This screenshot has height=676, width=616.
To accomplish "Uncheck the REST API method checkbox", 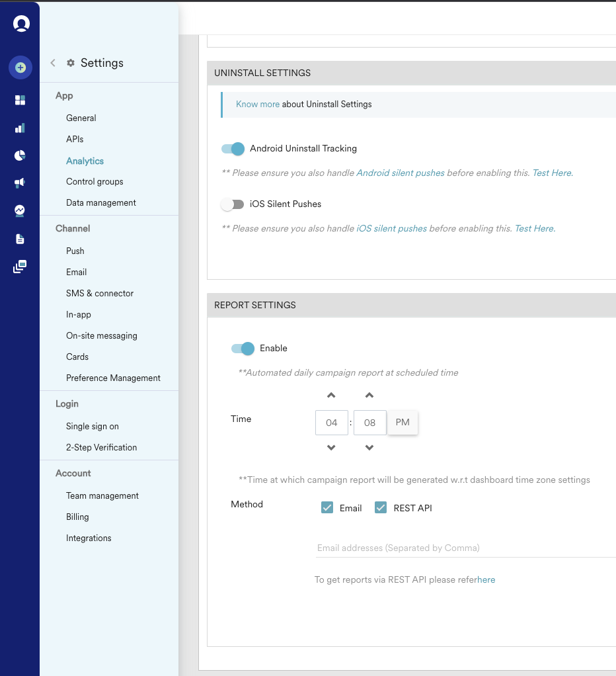I will coord(380,507).
